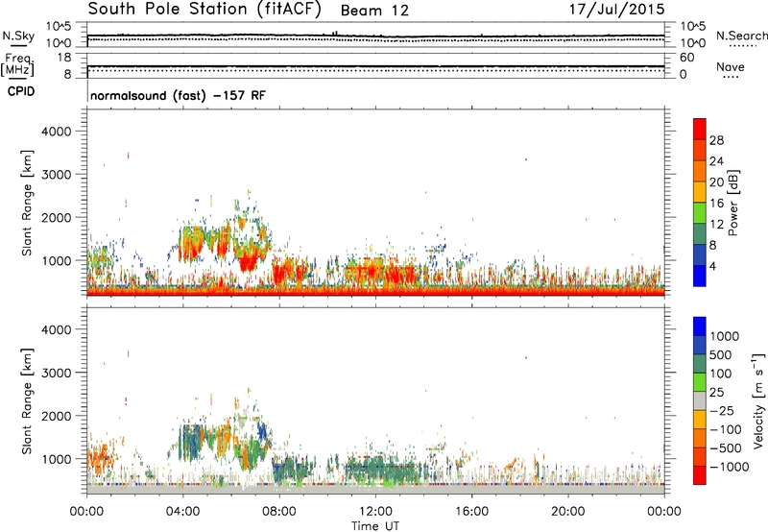Image resolution: width=768 pixels, height=532 pixels.
Task: Click 'Slant Range [km]' label of power panel
Action: point(27,203)
